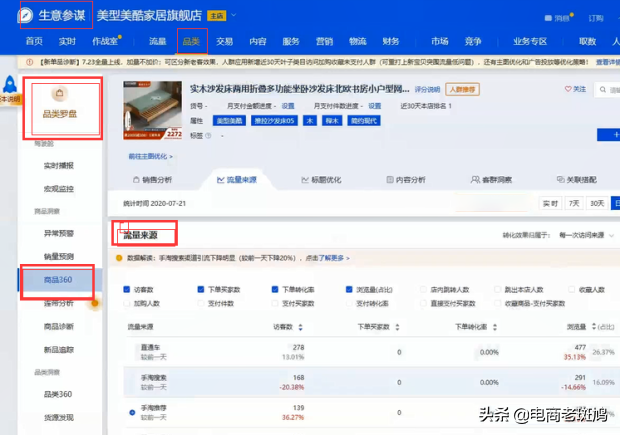
Task: Sort table by 浏览量 arrows
Action: [594, 327]
